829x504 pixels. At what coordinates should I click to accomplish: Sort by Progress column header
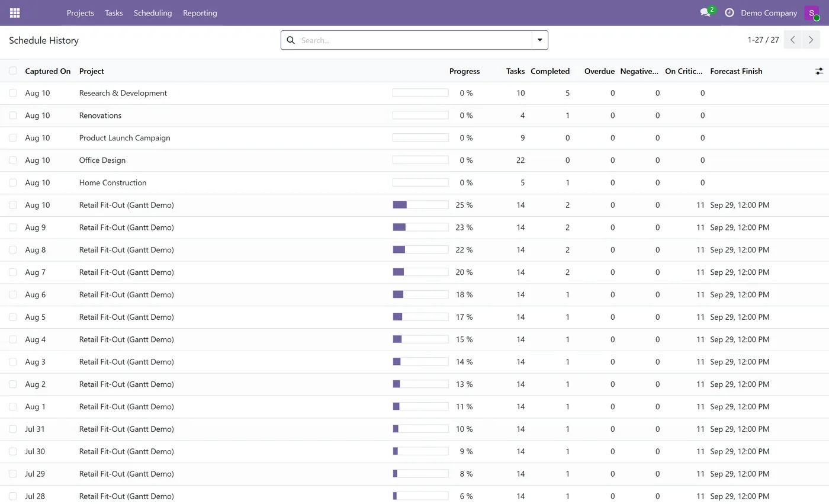[x=464, y=71]
